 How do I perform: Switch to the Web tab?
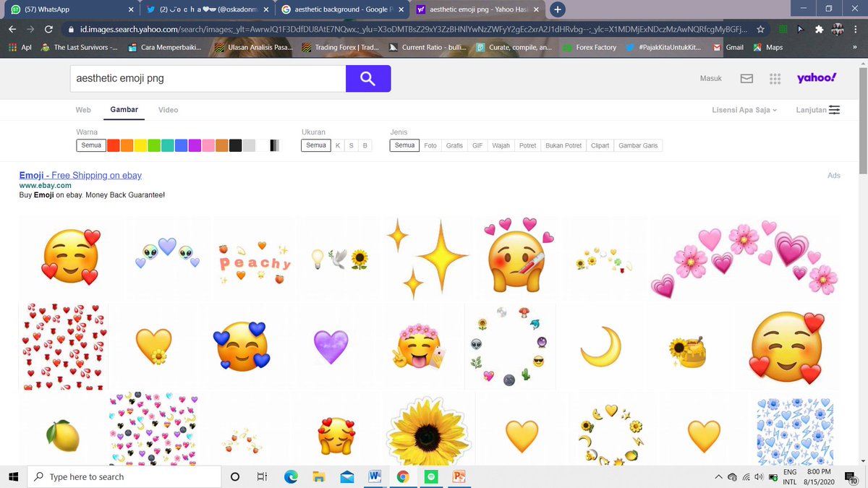tap(82, 109)
